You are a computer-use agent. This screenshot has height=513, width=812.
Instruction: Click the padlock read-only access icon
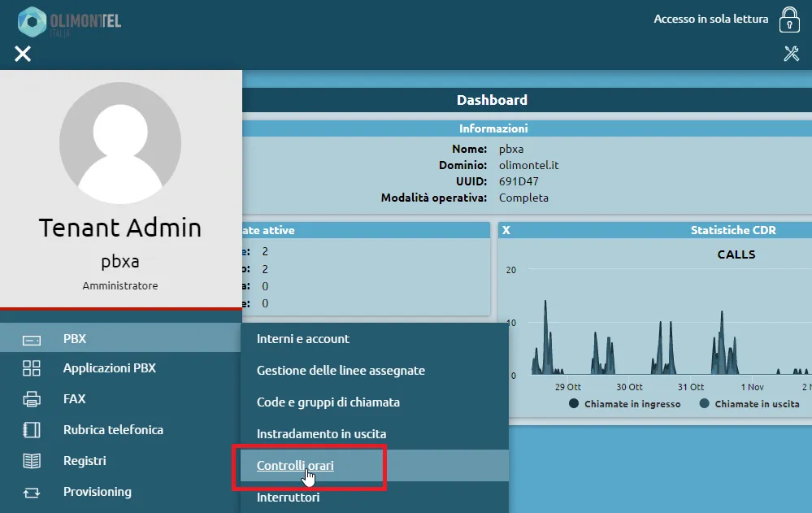coord(788,20)
